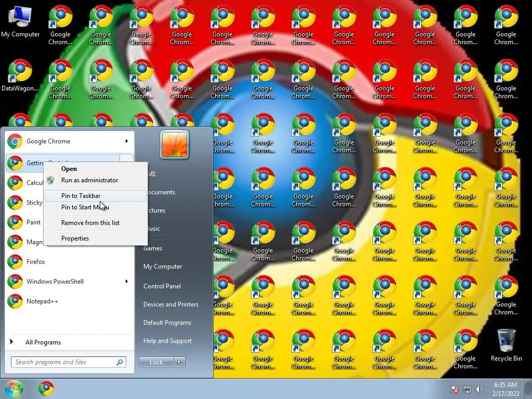Image resolution: width=532 pixels, height=399 pixels.
Task: Open shutdown options arrow beside Lock
Action: tap(179, 362)
